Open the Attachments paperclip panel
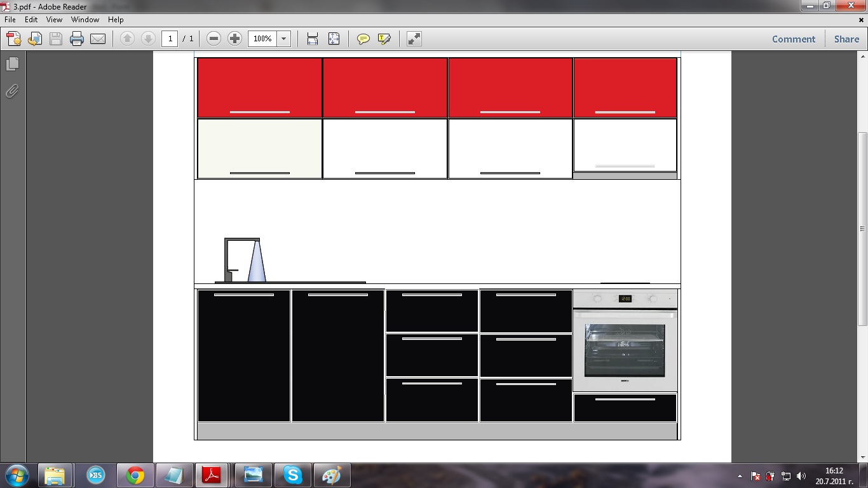Screen dimensions: 868x488 click(x=12, y=91)
